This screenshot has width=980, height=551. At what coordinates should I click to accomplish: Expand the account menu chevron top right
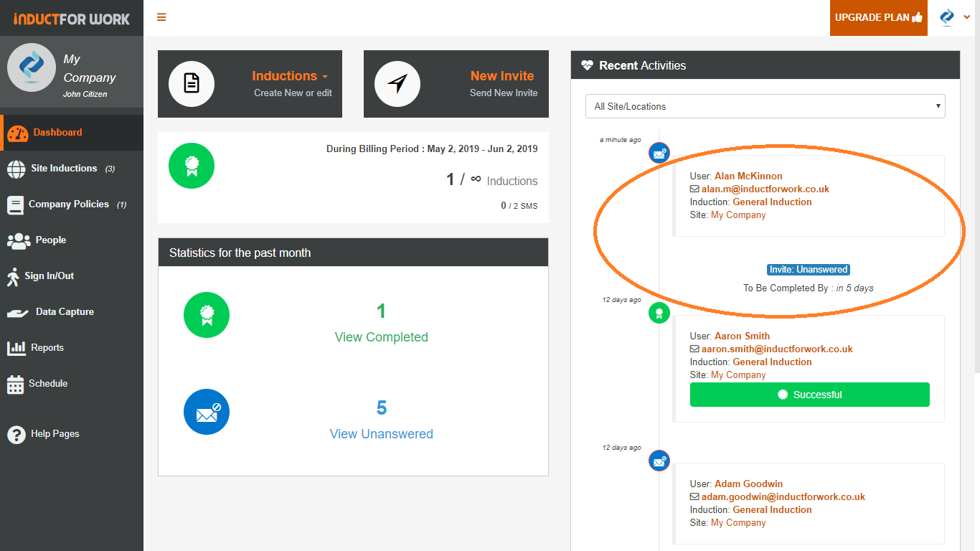tap(967, 17)
